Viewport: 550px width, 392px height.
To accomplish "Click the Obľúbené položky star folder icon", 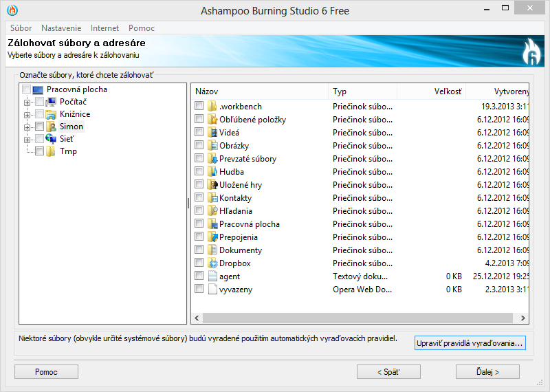I will 212,120.
